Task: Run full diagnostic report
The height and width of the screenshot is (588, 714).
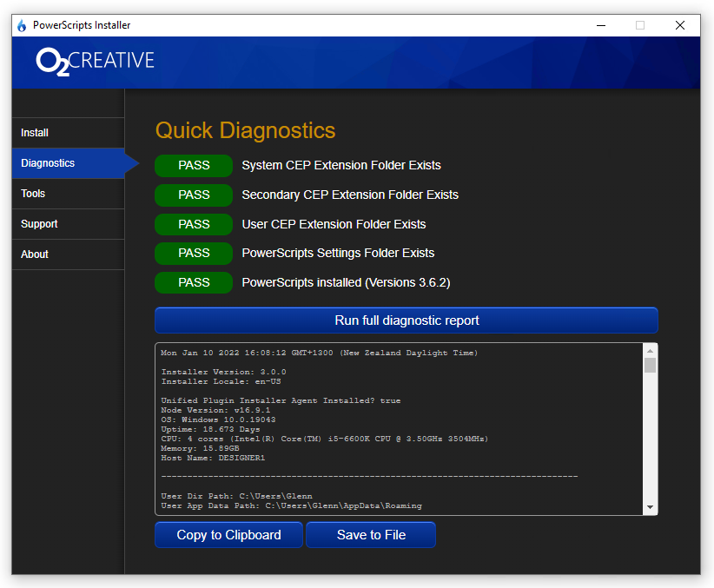Action: 406,320
